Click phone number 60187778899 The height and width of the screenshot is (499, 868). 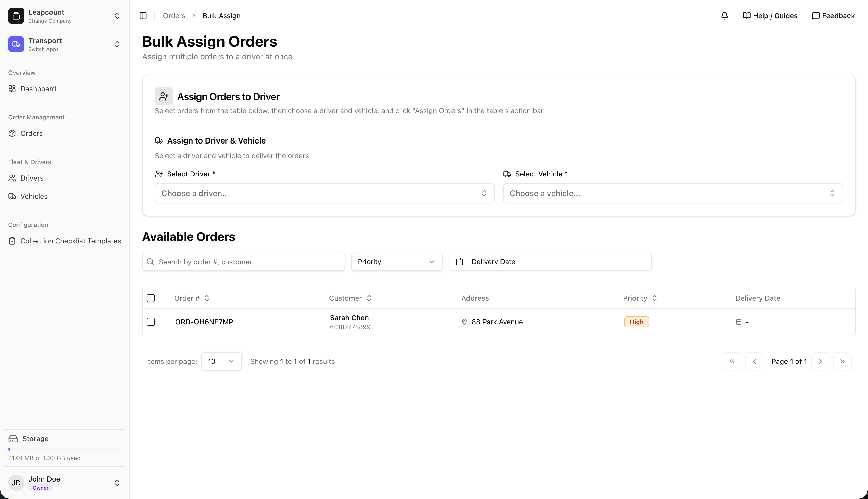350,327
